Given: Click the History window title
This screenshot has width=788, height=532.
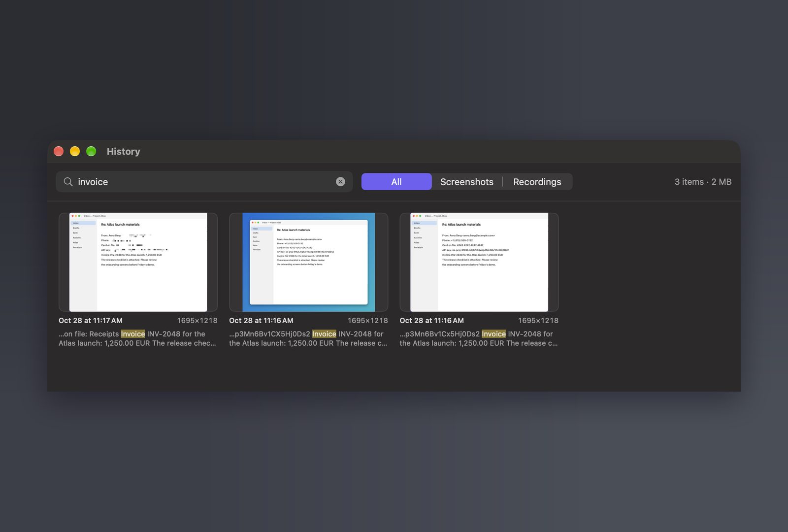Looking at the screenshot, I should (x=124, y=151).
